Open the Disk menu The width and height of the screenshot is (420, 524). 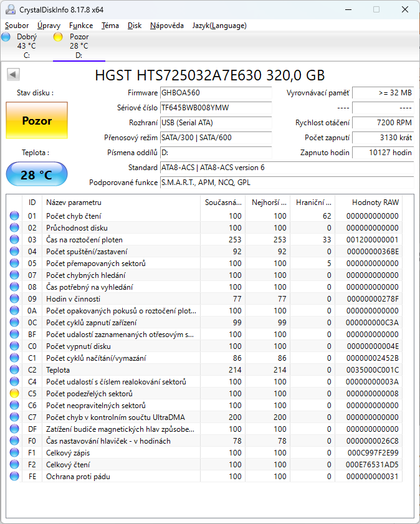click(135, 26)
